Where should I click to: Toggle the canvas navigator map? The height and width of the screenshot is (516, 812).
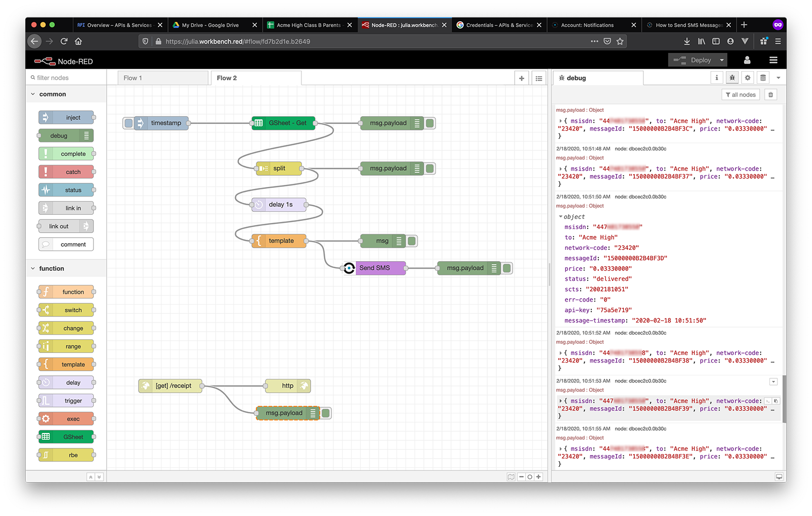coord(511,476)
